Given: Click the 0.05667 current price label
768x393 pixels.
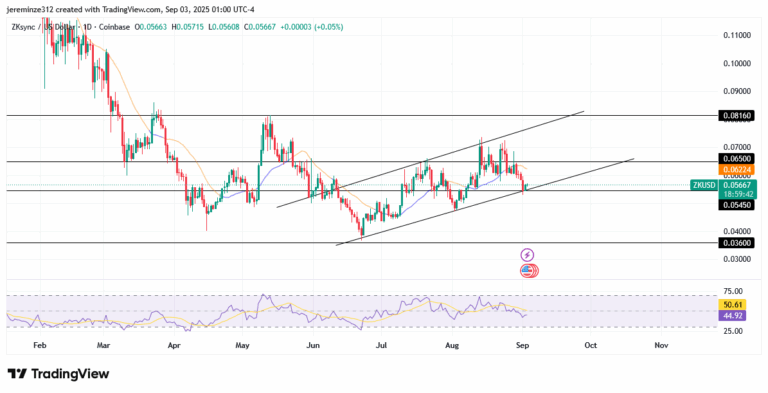Looking at the screenshot, I should (738, 185).
